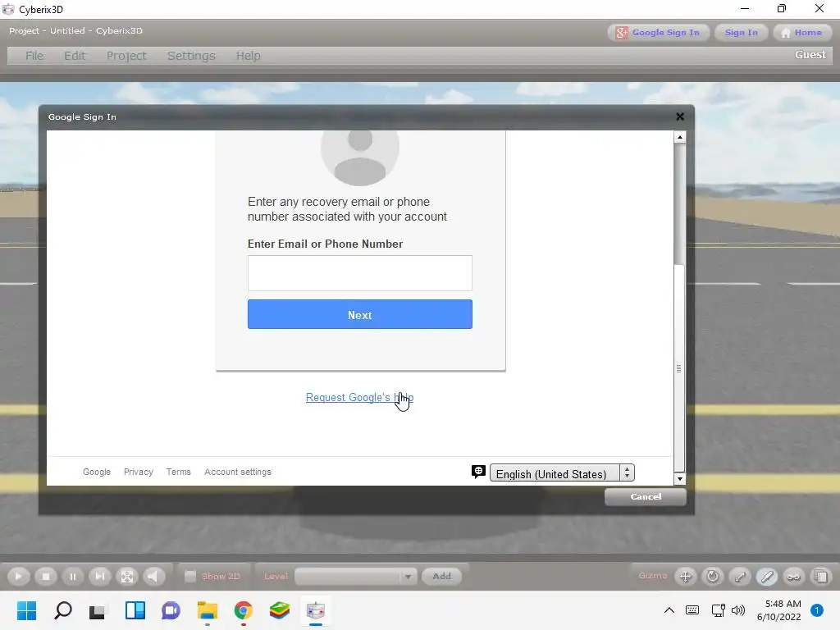Click the touch keyboard tray icon
Screen dimensions: 840x630
coord(692,610)
